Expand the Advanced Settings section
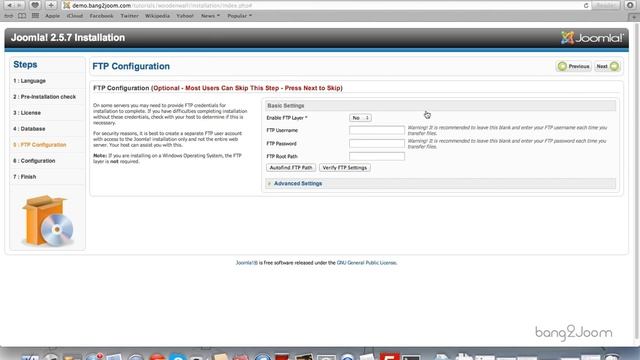640x360 pixels. pyautogui.click(x=298, y=183)
